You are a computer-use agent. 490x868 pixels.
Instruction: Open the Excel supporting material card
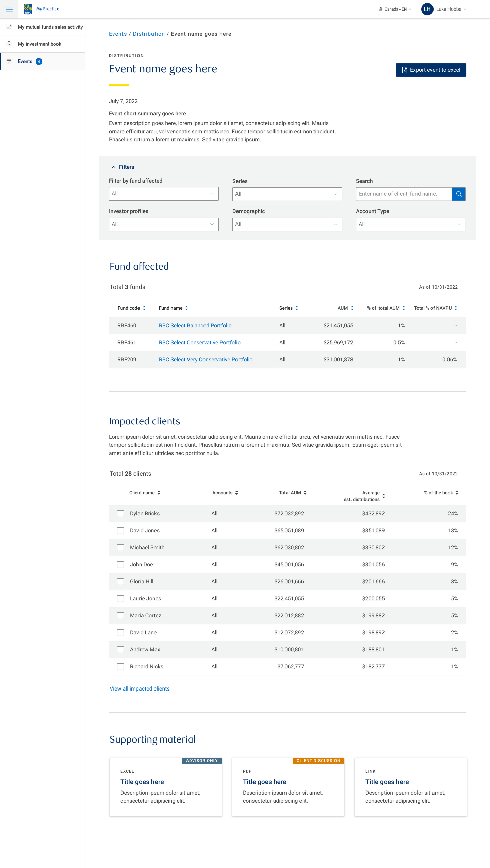166,787
